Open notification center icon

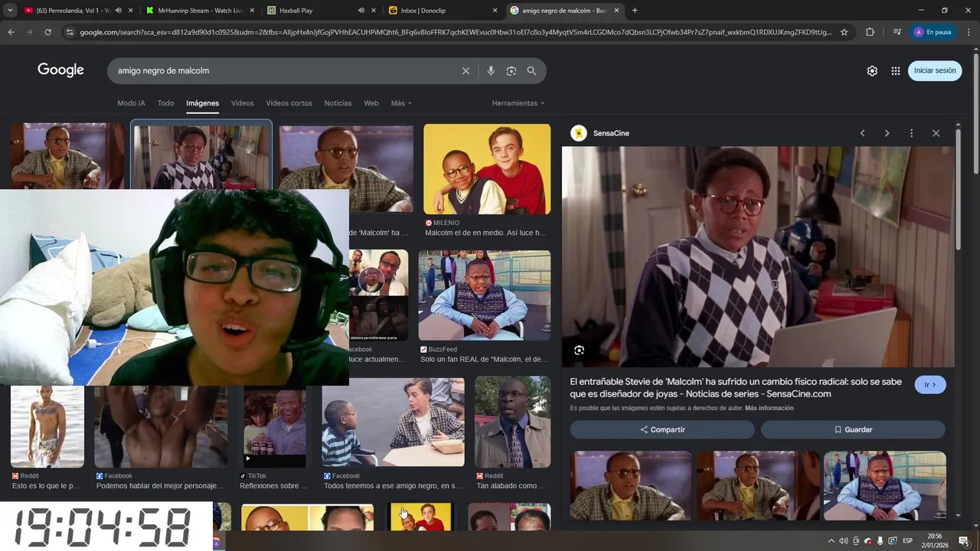pyautogui.click(x=964, y=541)
